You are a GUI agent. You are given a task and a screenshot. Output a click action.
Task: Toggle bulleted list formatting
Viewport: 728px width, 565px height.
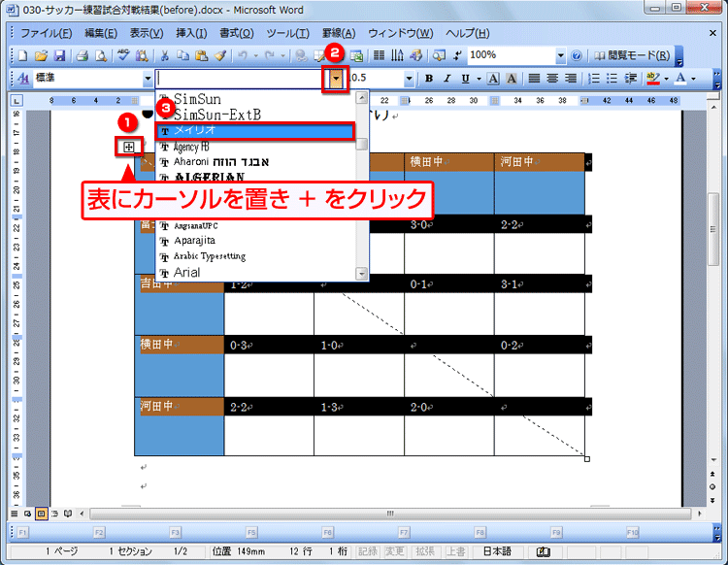click(612, 79)
